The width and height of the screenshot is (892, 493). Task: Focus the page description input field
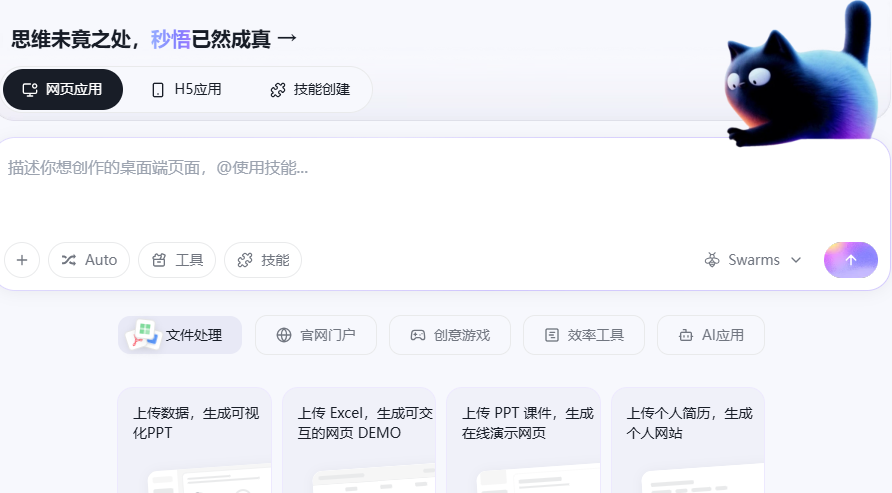pyautogui.click(x=400, y=190)
